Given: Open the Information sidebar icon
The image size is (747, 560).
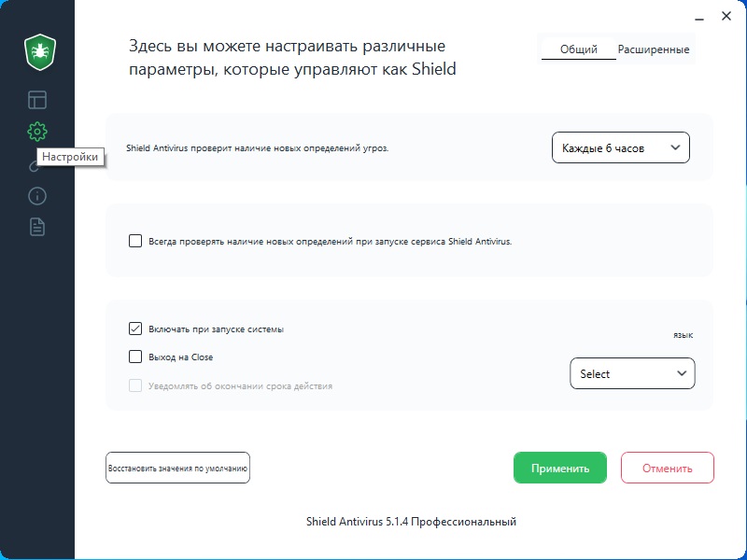Looking at the screenshot, I should coord(36,195).
